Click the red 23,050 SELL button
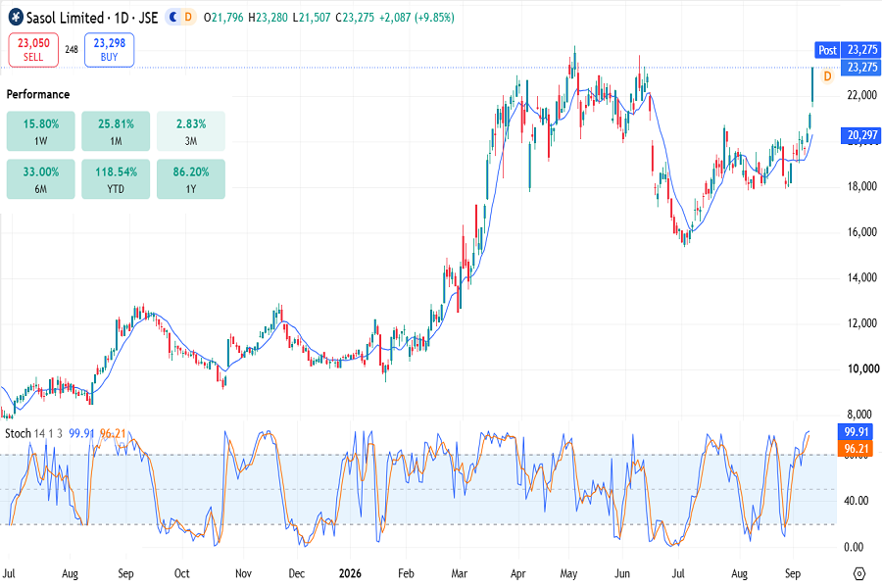The image size is (882, 588). 33,50
